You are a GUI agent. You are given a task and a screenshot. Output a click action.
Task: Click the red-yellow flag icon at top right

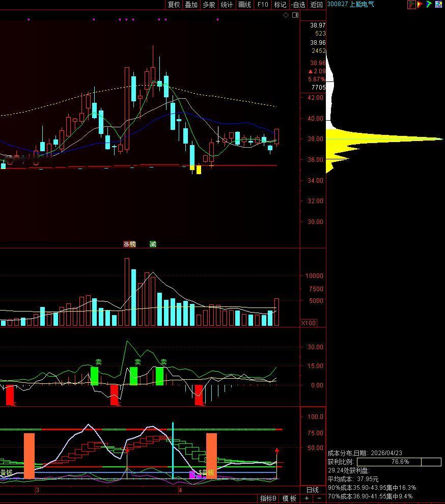pos(420,5)
